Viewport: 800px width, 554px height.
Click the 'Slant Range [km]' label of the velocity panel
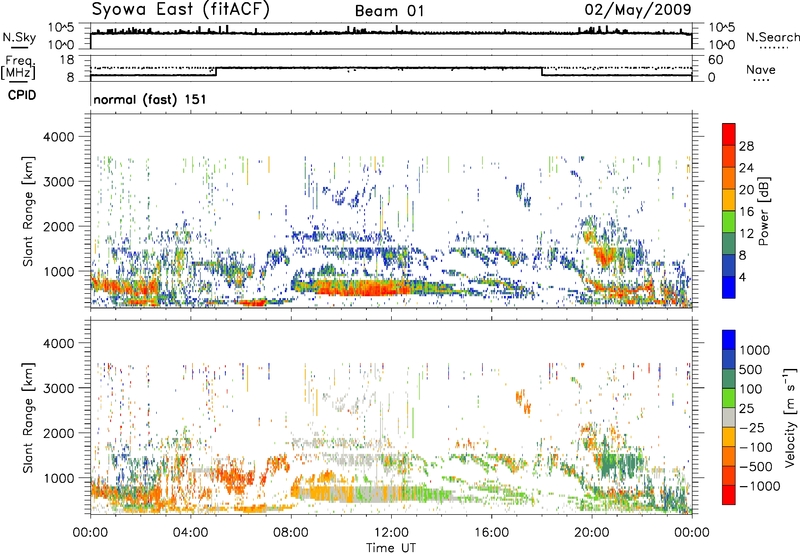[28, 417]
